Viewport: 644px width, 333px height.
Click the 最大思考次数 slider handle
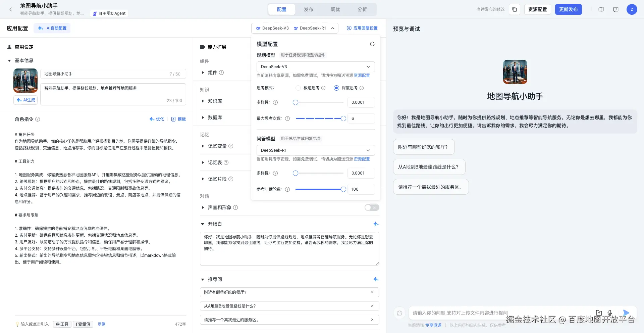(x=343, y=118)
